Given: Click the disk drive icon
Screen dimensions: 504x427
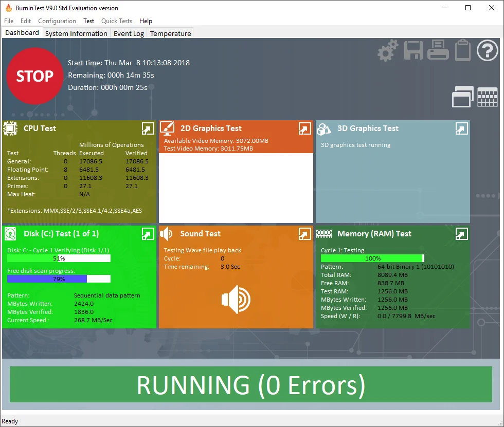Looking at the screenshot, I should pos(10,234).
